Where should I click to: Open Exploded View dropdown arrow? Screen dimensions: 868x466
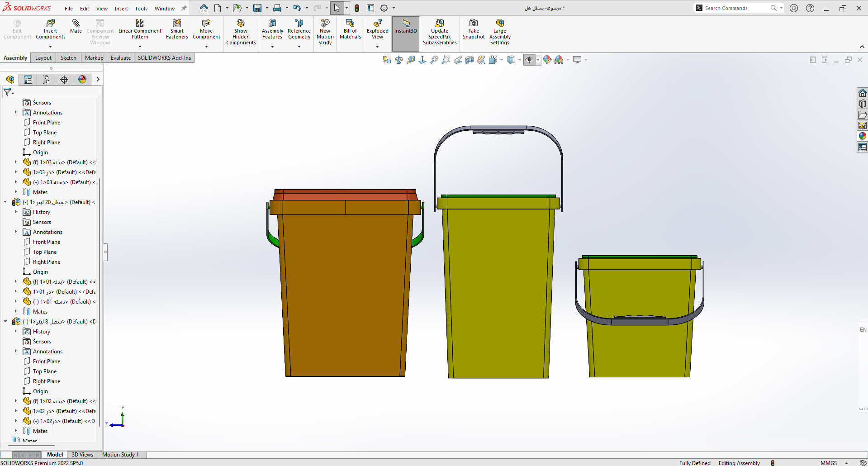point(378,47)
